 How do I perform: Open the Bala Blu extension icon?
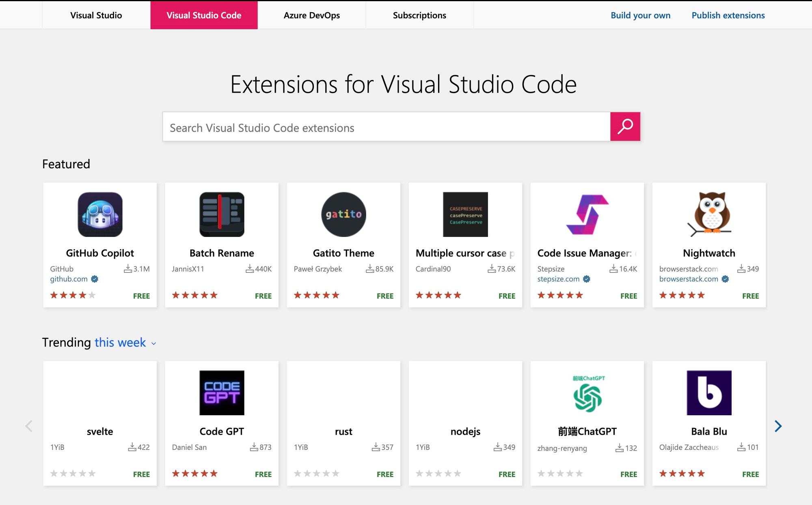click(709, 392)
